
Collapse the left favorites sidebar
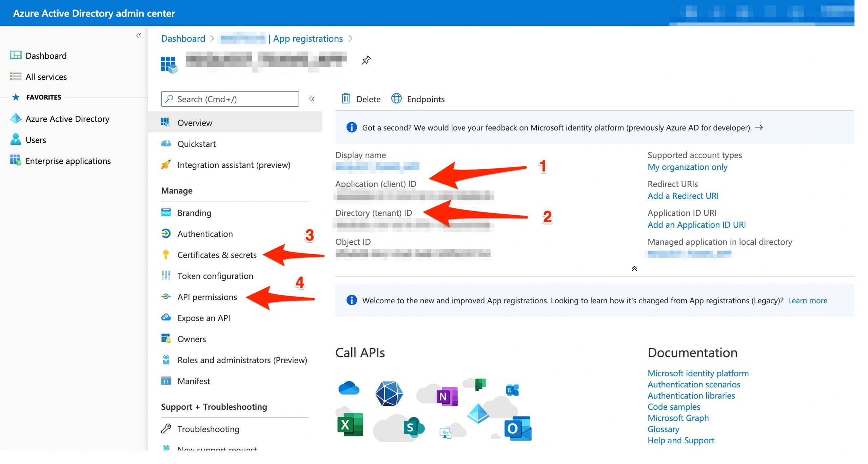(x=139, y=35)
